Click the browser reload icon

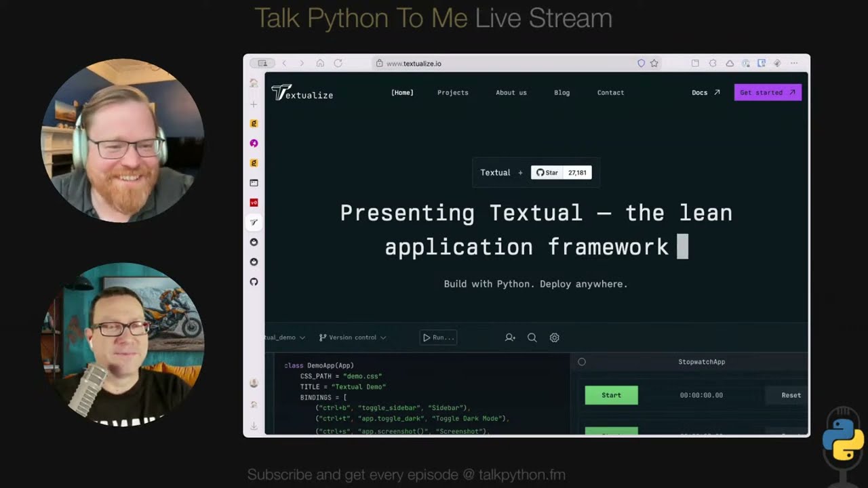click(x=338, y=63)
